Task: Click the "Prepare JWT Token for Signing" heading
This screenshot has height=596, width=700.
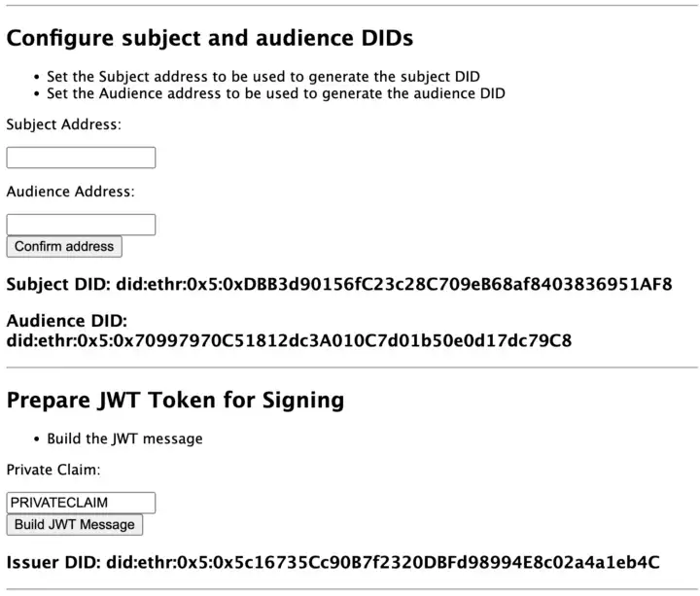Action: coord(175,400)
